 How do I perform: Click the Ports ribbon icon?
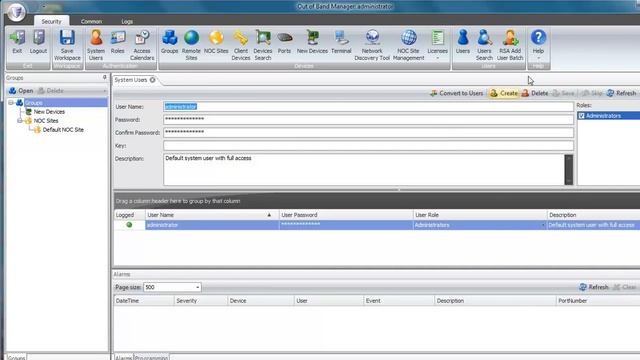[284, 42]
